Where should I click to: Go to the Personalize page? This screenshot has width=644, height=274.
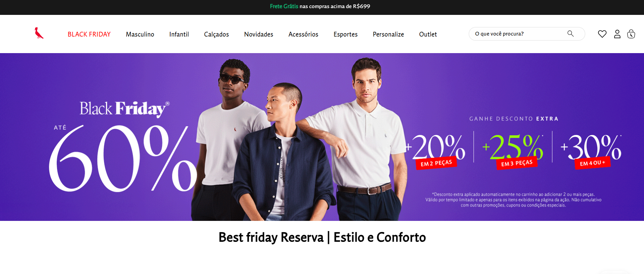pyautogui.click(x=388, y=34)
